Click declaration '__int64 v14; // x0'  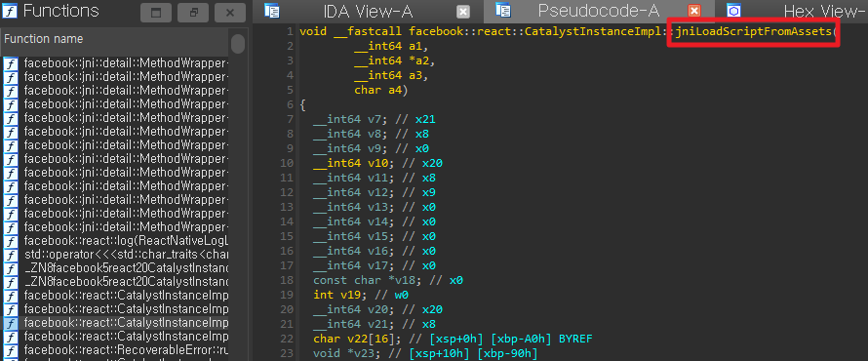(x=375, y=221)
